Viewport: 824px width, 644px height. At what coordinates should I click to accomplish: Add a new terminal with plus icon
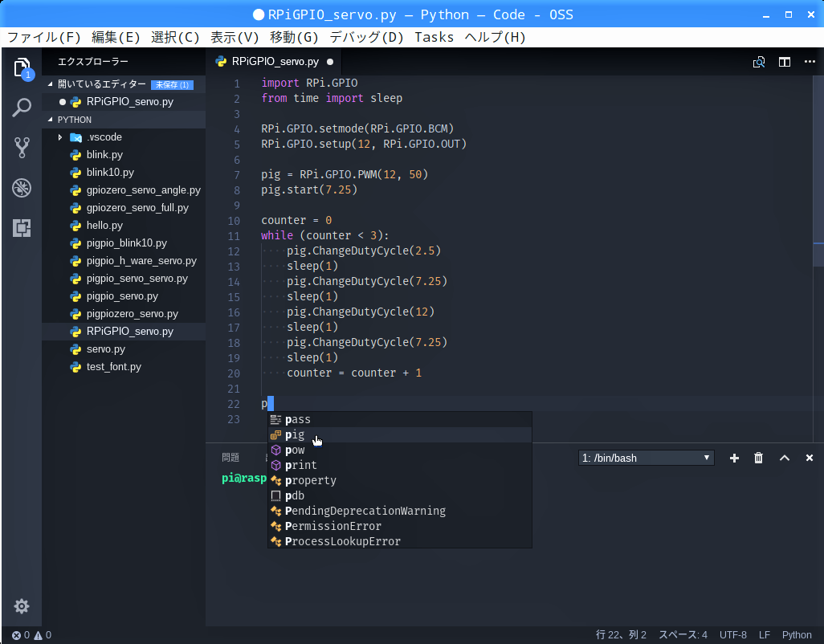[x=734, y=458]
